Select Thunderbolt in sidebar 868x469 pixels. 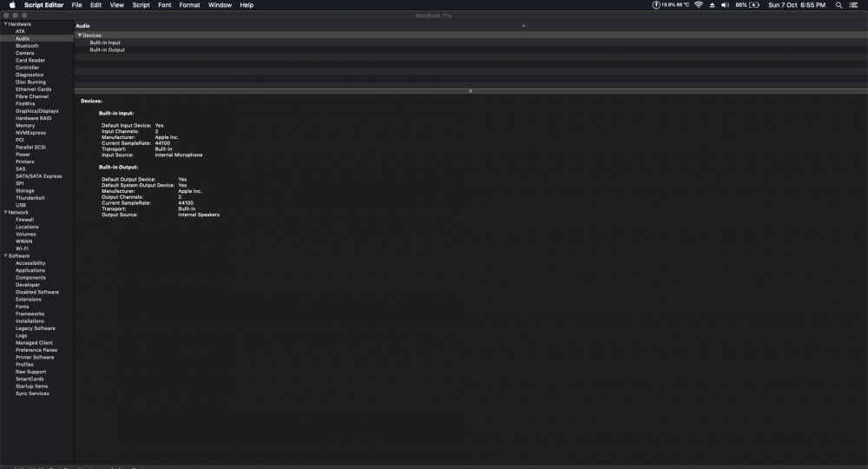30,198
